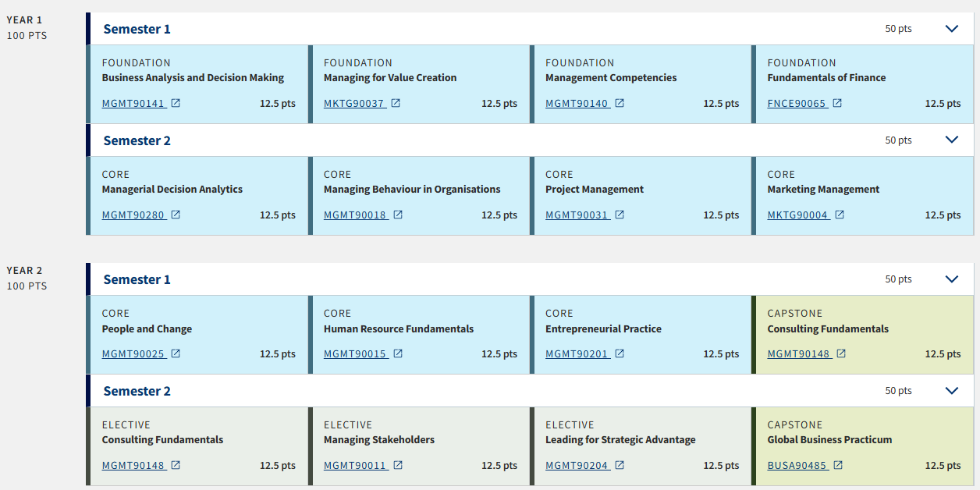Open the MGMT90015 subject link
This screenshot has height=490, width=980.
(x=356, y=353)
